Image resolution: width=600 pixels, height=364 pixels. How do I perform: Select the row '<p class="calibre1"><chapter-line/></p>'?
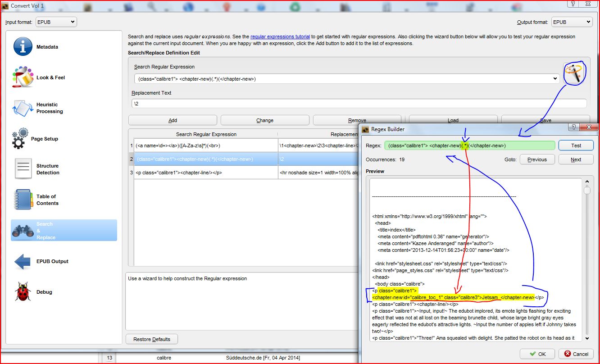206,173
